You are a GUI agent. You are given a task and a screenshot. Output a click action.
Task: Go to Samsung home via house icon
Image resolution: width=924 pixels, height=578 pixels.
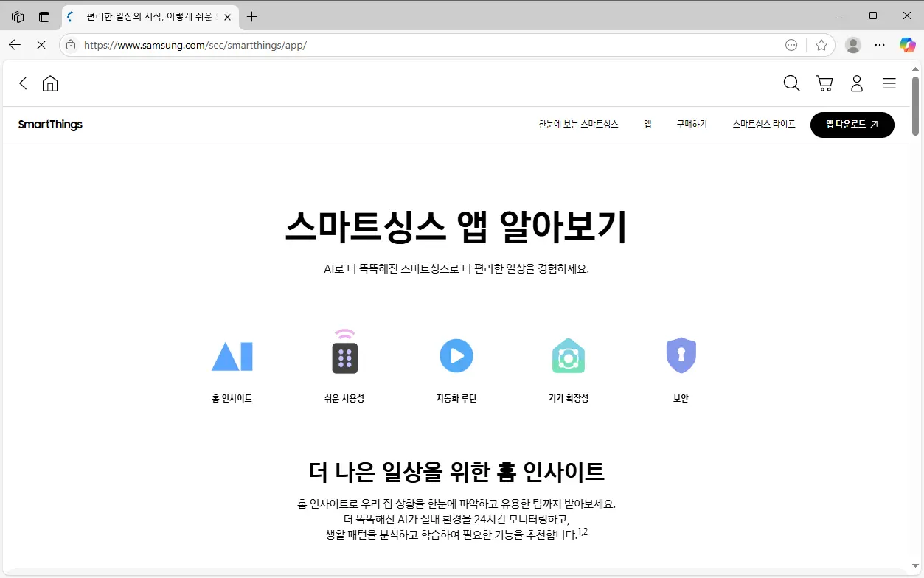pyautogui.click(x=50, y=83)
